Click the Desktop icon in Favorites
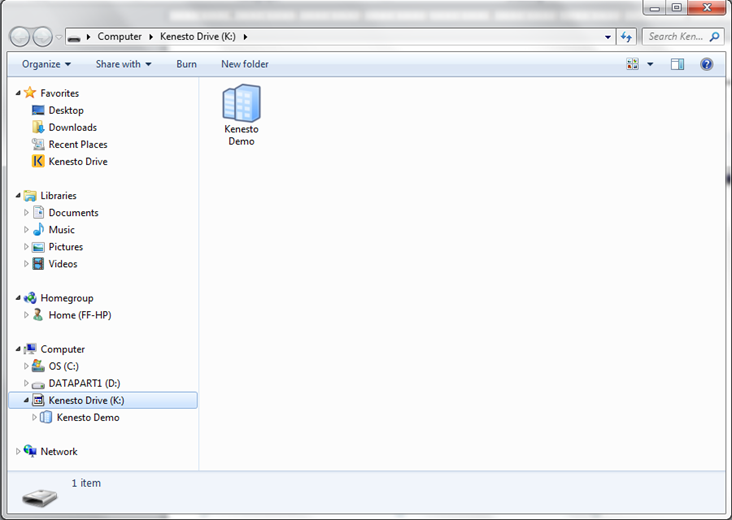The height and width of the screenshot is (520, 732). [x=38, y=110]
